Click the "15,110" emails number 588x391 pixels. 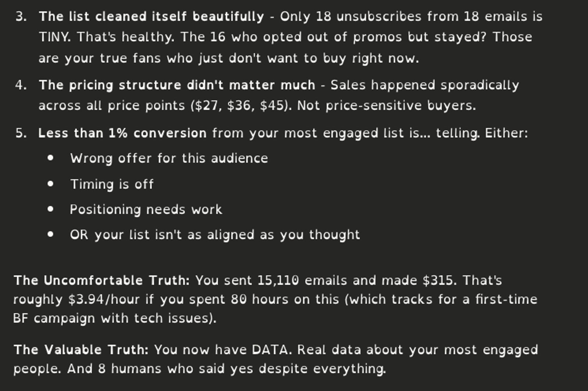pyautogui.click(x=278, y=280)
